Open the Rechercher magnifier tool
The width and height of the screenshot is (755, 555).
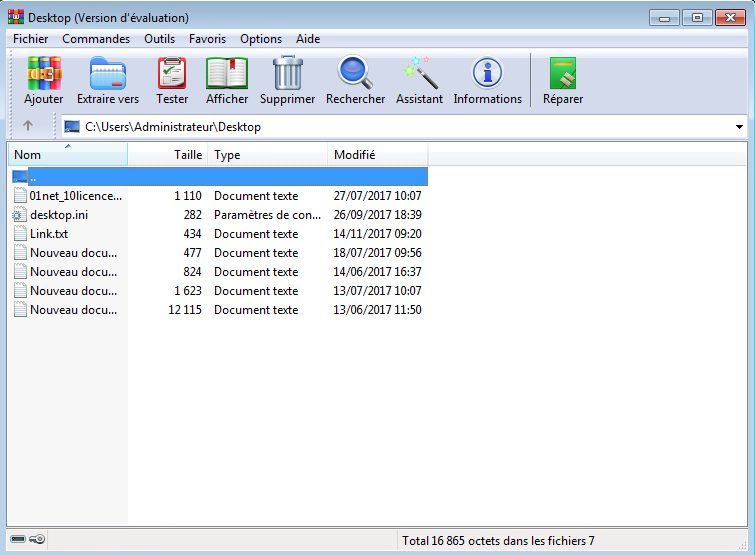355,73
